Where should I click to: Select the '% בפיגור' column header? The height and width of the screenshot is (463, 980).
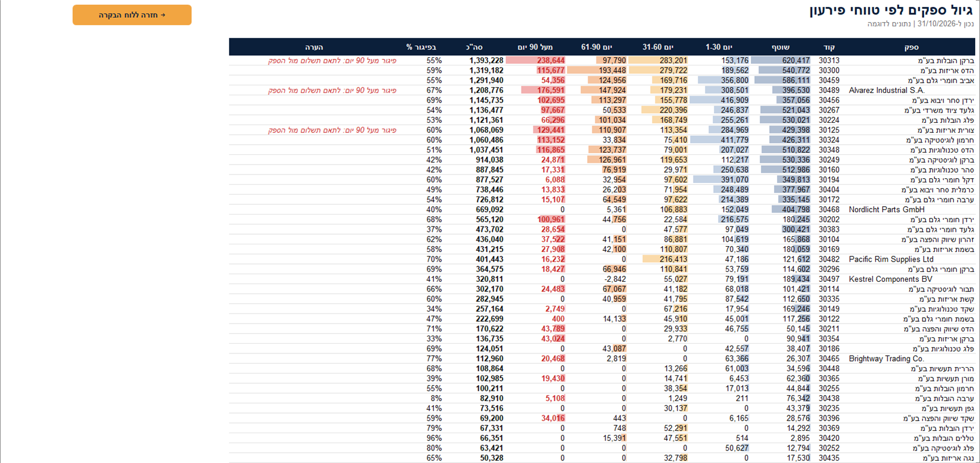[421, 47]
